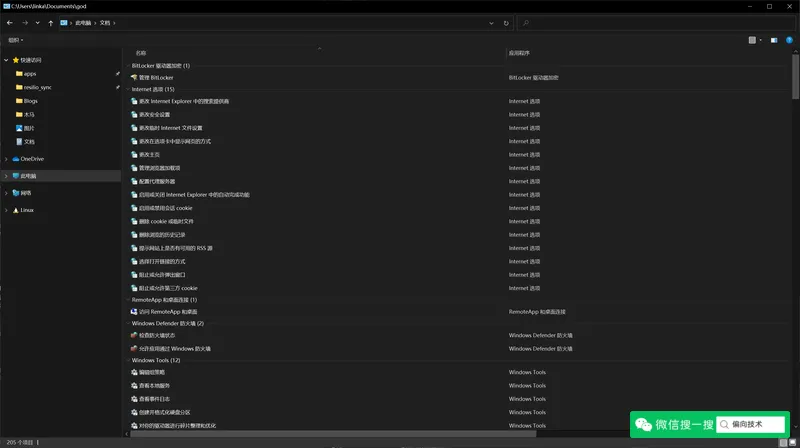The image size is (800, 448).
Task: Go up one folder level
Action: pos(51,23)
